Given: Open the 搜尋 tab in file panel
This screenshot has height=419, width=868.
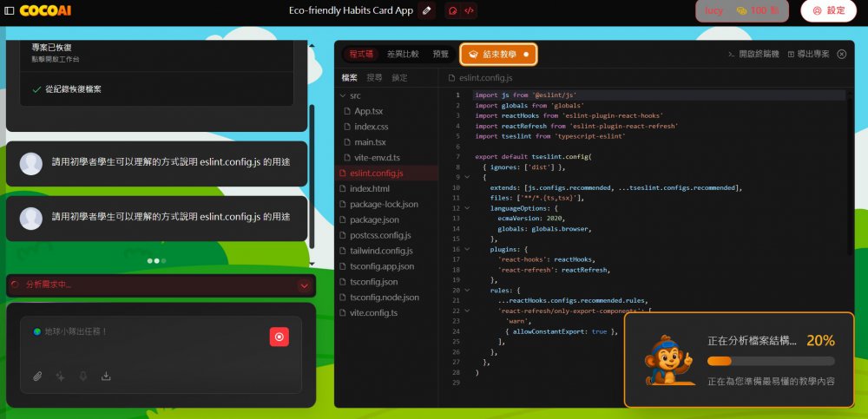Looking at the screenshot, I should tap(374, 77).
